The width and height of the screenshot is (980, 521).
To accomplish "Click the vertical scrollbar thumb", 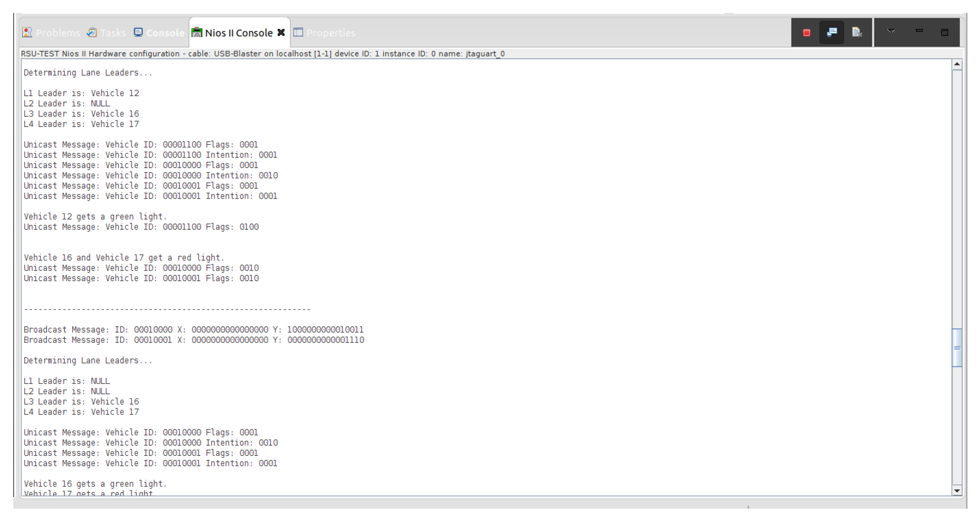I will [957, 347].
